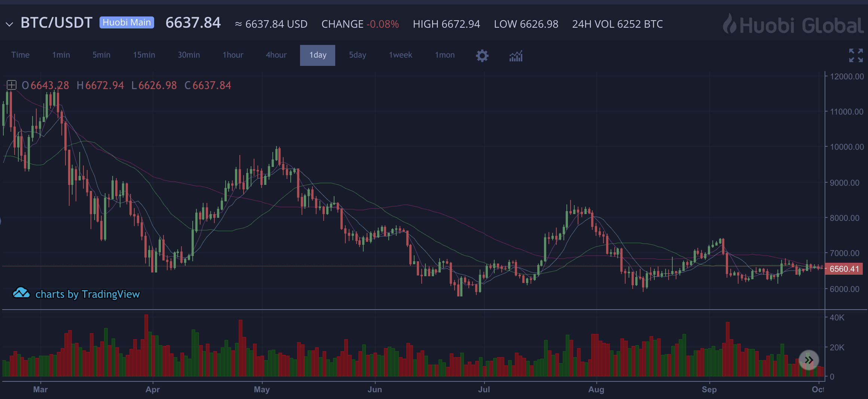Expand the OHLC legend box icon
This screenshot has height=399, width=868.
click(12, 85)
